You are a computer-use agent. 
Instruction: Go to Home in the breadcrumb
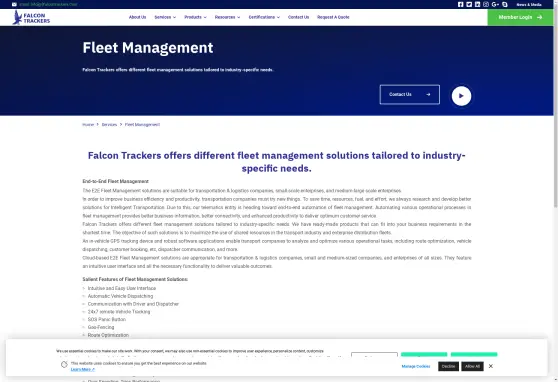88,125
